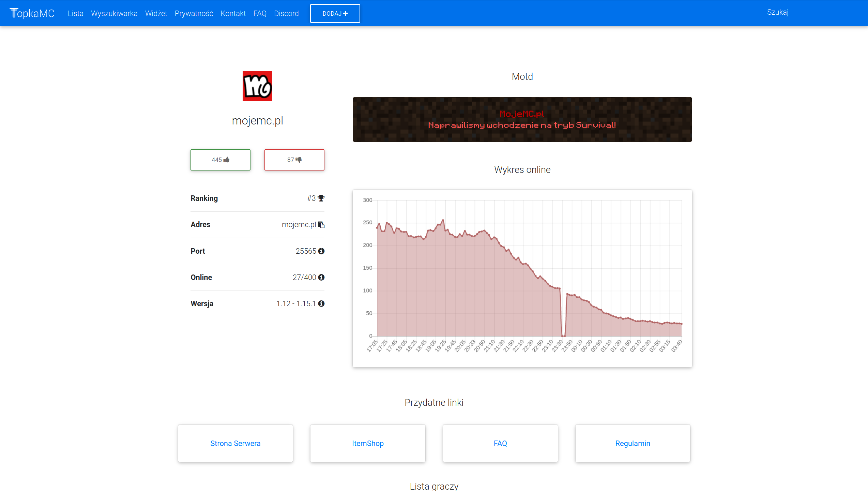Click the TopkaMC logo
Viewport: 868px width, 491px height.
pos(32,13)
